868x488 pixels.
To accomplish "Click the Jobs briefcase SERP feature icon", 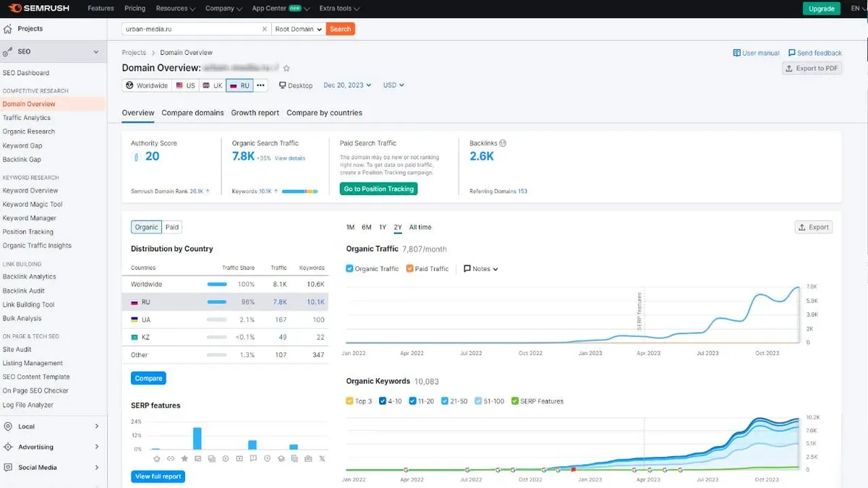I will pos(308,458).
